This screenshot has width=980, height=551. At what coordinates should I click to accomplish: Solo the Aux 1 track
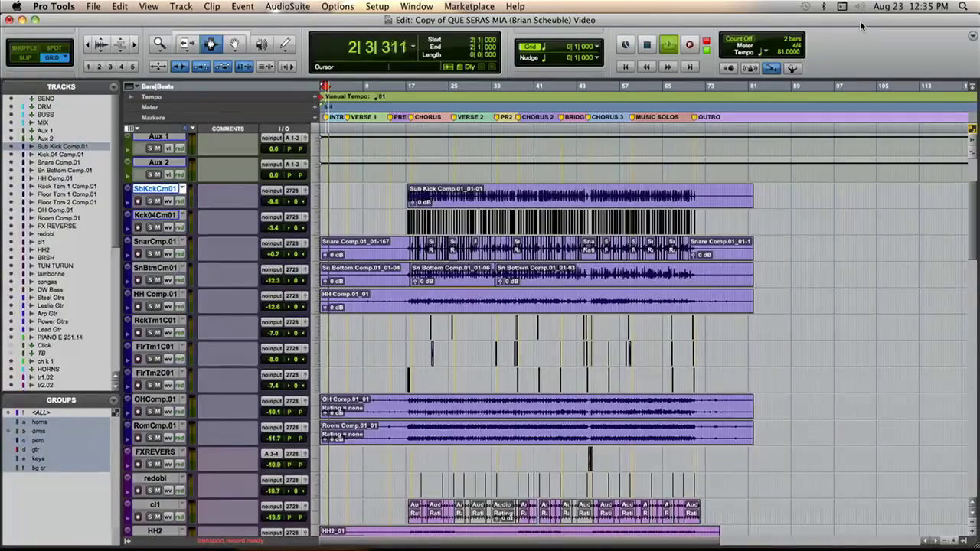[x=149, y=148]
